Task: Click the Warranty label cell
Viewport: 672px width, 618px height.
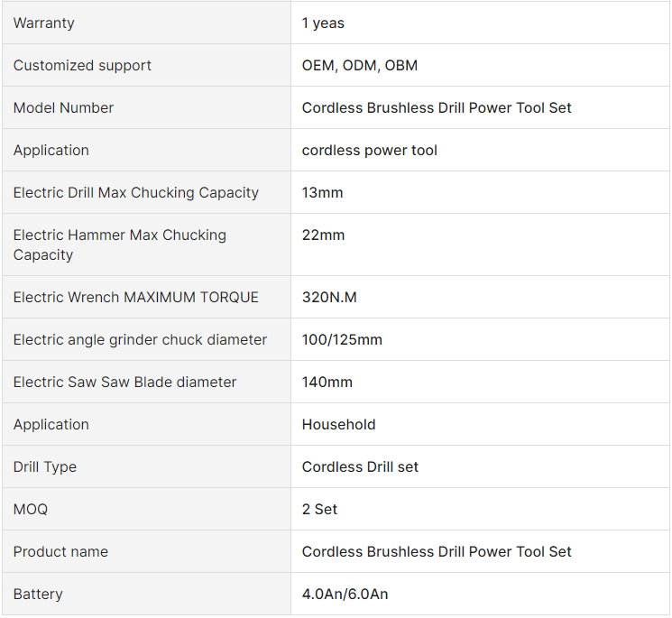Action: [x=43, y=23]
